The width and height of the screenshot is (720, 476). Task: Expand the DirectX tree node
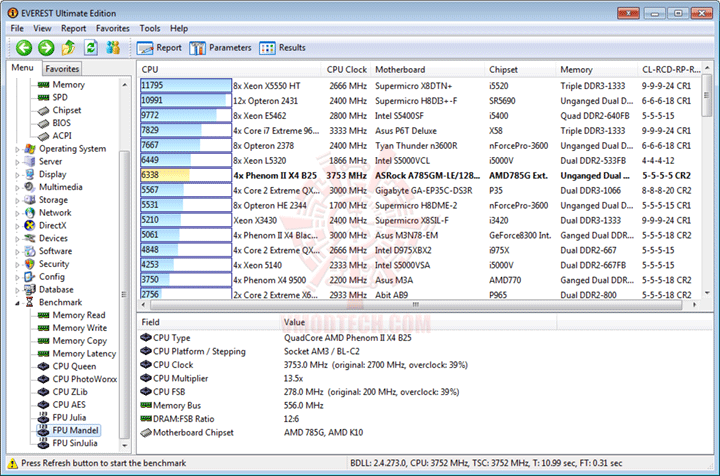click(17, 226)
